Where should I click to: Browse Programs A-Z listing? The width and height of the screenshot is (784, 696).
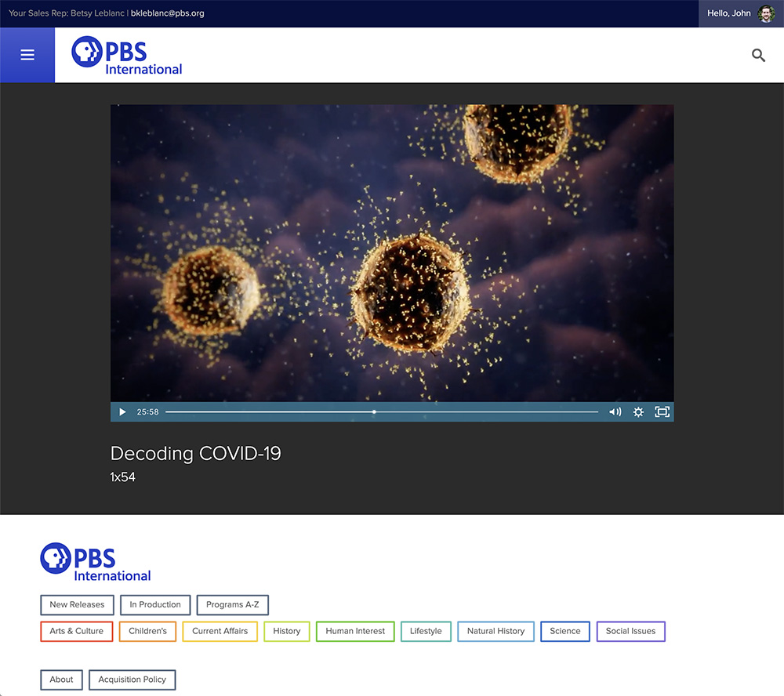pyautogui.click(x=232, y=605)
